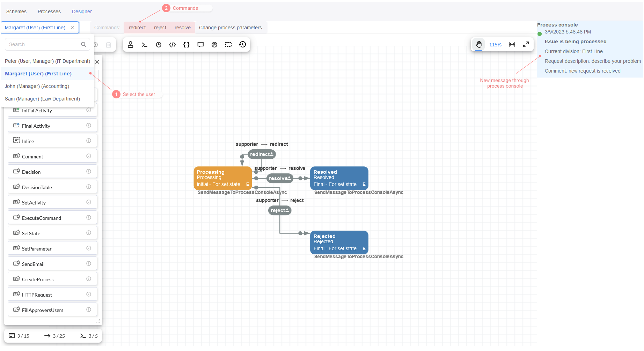This screenshot has height=351, width=644.
Task: Pick the FillApproversUsers element
Action: pos(52,310)
